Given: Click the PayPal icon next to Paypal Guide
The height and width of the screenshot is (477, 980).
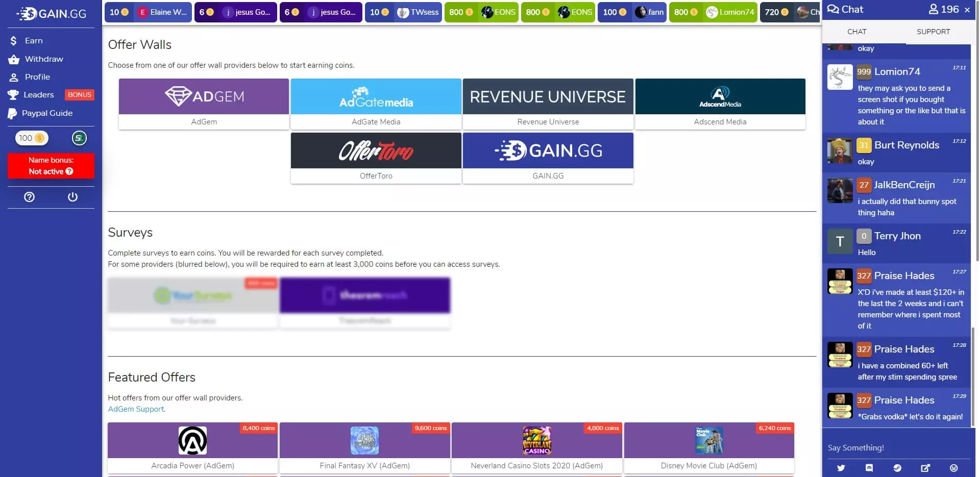Looking at the screenshot, I should click(x=12, y=113).
